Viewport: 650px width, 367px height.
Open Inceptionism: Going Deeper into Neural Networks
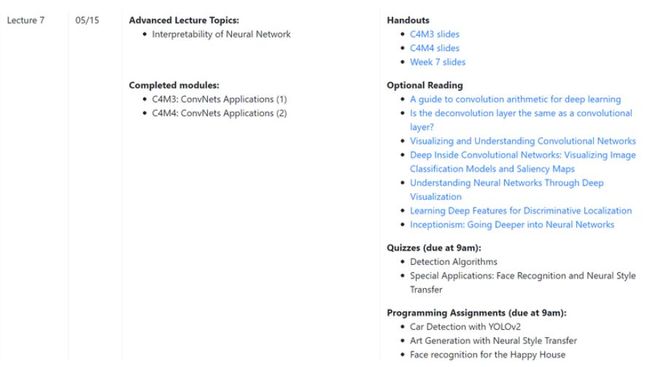(x=512, y=225)
